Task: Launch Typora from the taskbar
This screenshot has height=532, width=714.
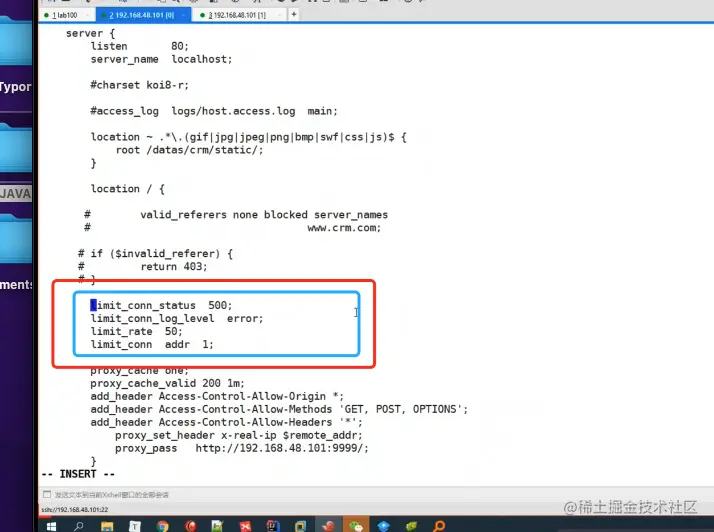Action: coord(135,527)
